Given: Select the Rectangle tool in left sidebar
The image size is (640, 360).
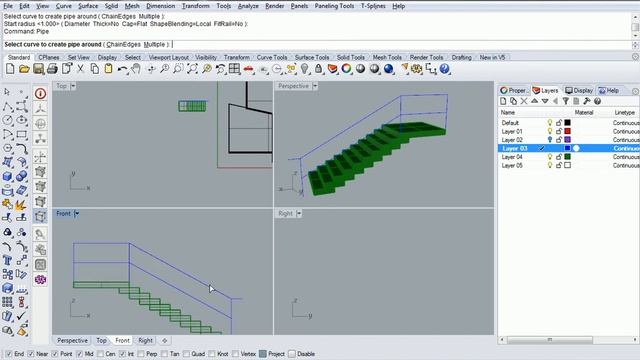Looking at the screenshot, I should tap(22, 134).
